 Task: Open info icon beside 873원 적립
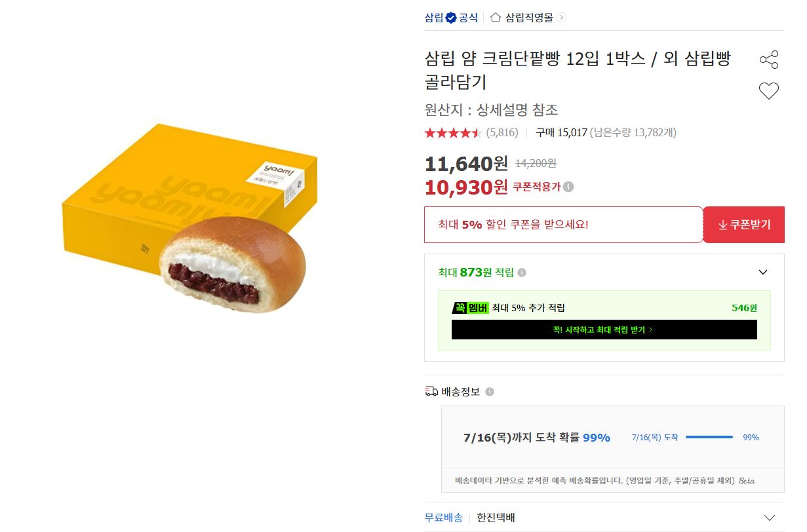click(x=522, y=273)
